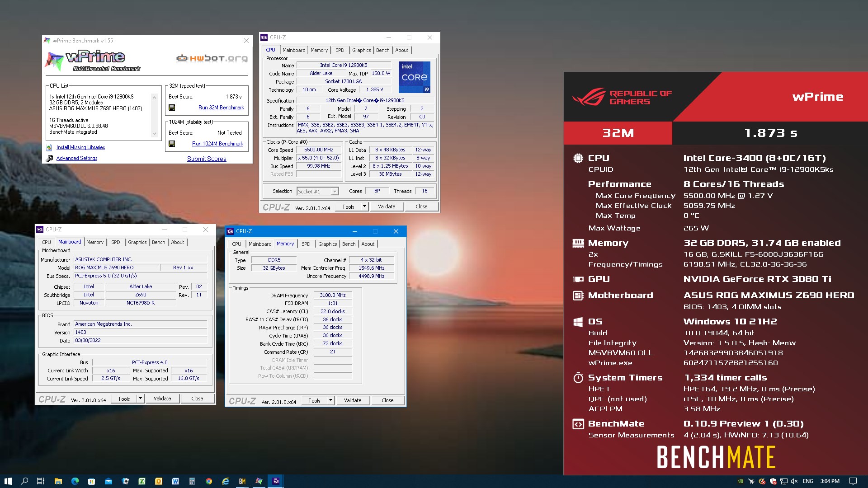The width and height of the screenshot is (868, 488).
Task: Click the save icon beside 32M Best Score
Action: [x=172, y=108]
